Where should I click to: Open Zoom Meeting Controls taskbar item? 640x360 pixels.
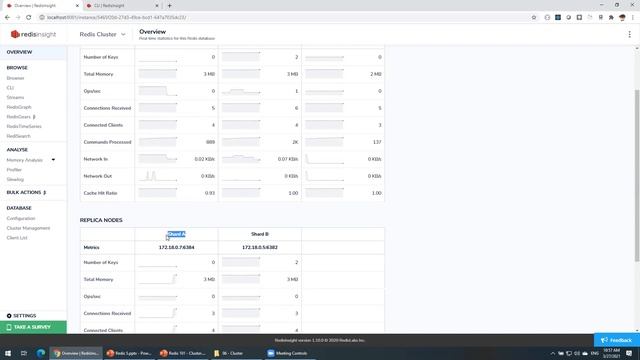[x=289, y=353]
